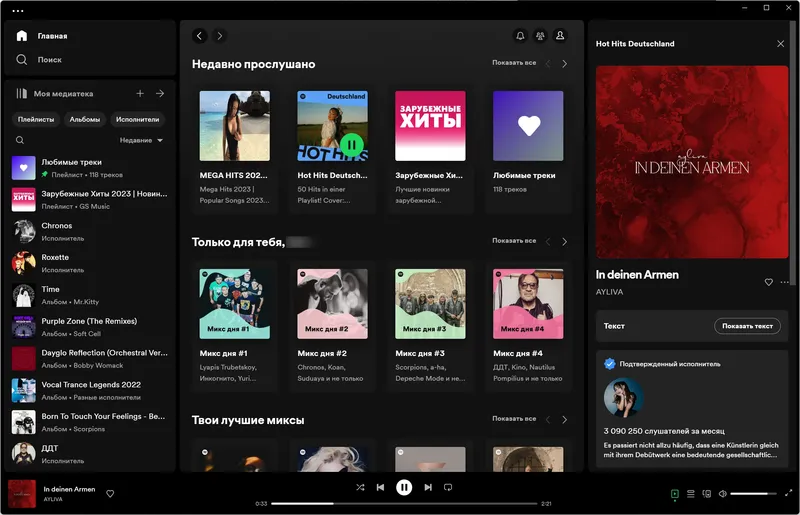Screen dimensions: 800x515
Task: Show next items in Твои лучшие миксы
Action: (564, 420)
